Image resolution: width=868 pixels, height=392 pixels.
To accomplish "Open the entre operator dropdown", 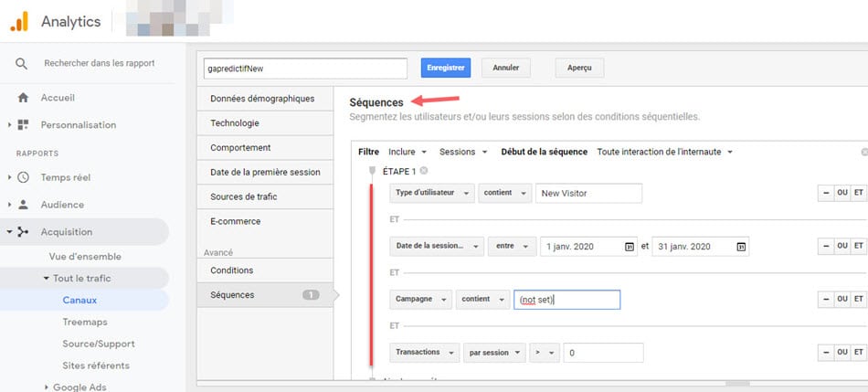I will [512, 247].
